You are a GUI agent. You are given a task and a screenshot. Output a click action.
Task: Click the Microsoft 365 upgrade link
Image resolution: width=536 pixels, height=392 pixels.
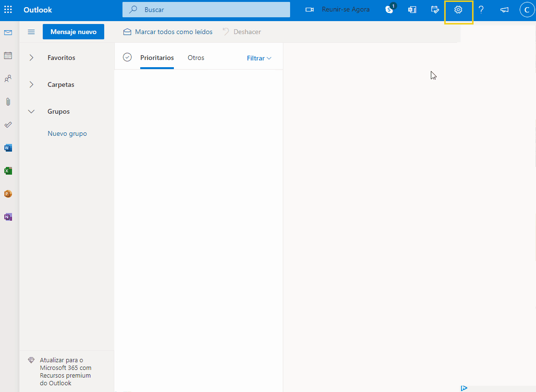click(65, 371)
